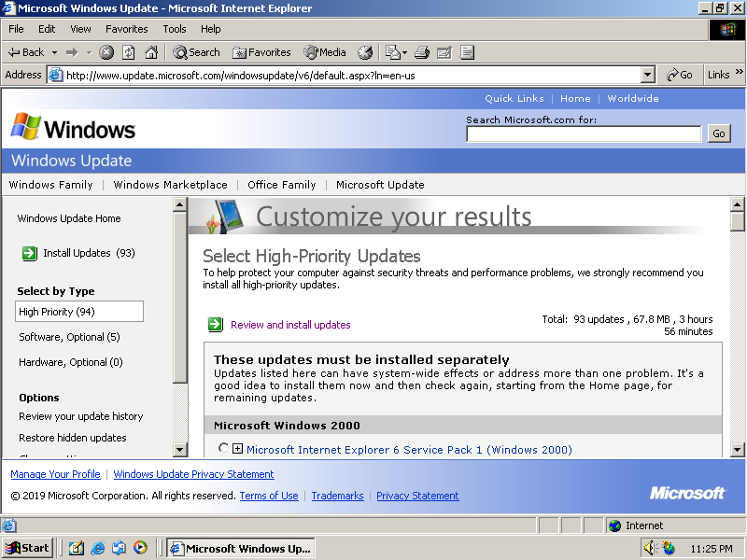Click the Internet zone globe icon

[615, 525]
